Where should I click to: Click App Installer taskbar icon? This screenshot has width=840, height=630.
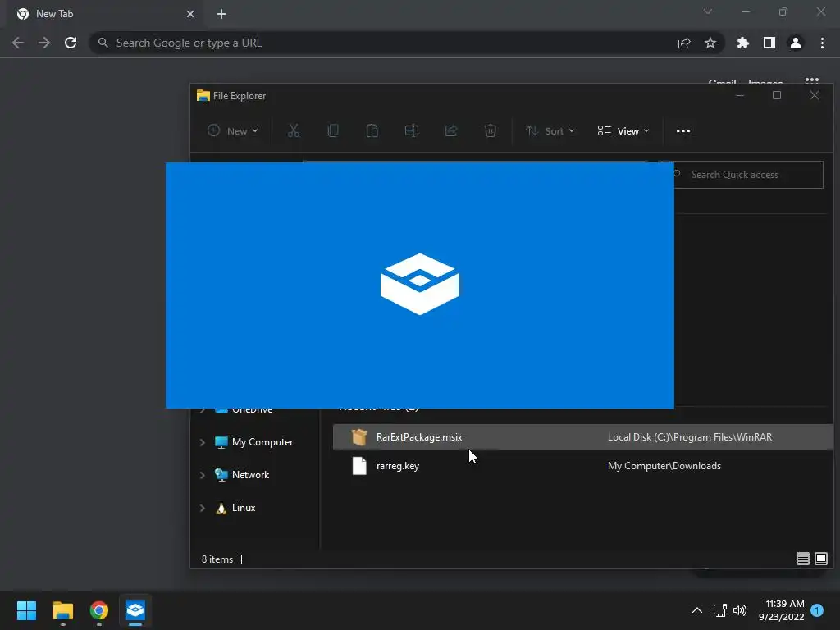135,610
